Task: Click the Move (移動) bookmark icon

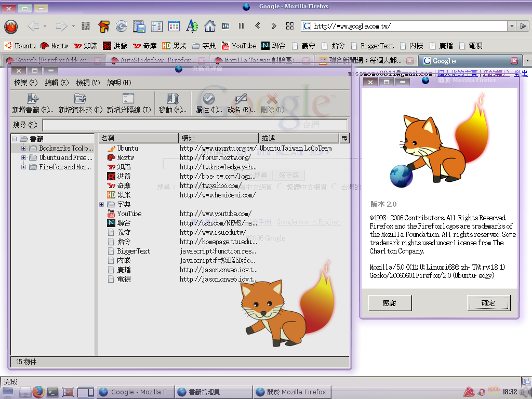Action: [x=172, y=99]
